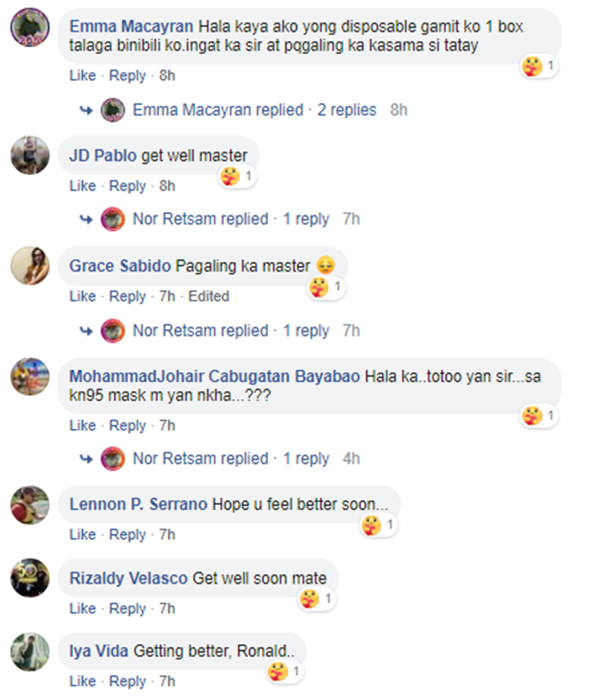Image resolution: width=602 pixels, height=700 pixels.
Task: Click Lennon P. Serrano's profile picture
Action: (x=31, y=504)
